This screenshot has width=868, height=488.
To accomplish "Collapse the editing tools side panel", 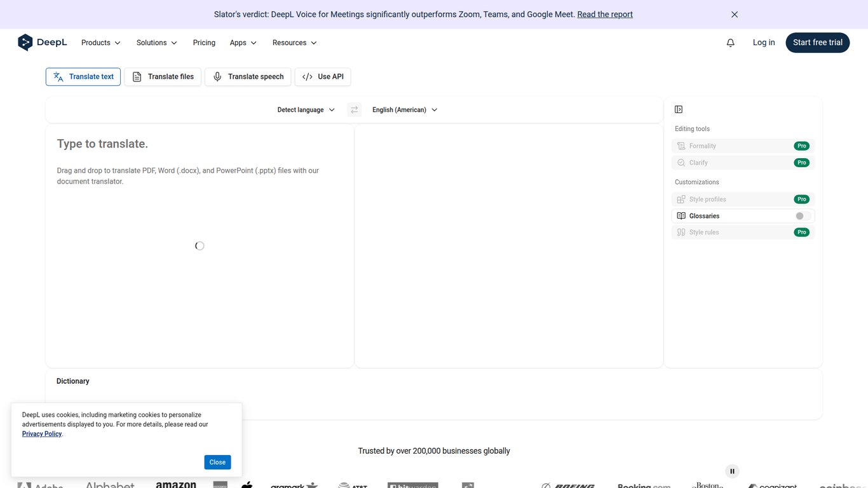I will (679, 109).
